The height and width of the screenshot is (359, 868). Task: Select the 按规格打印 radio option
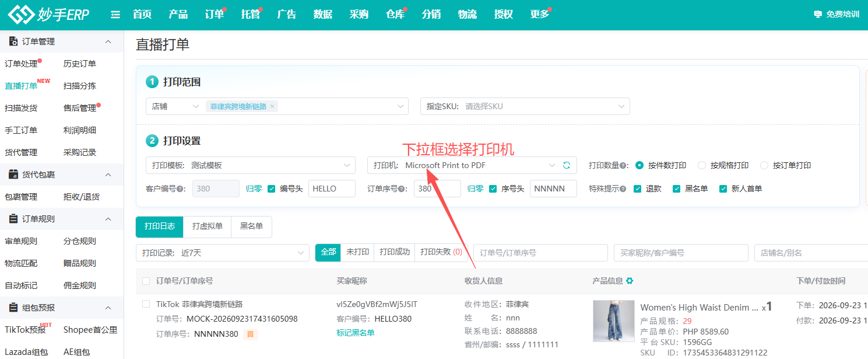click(x=702, y=165)
